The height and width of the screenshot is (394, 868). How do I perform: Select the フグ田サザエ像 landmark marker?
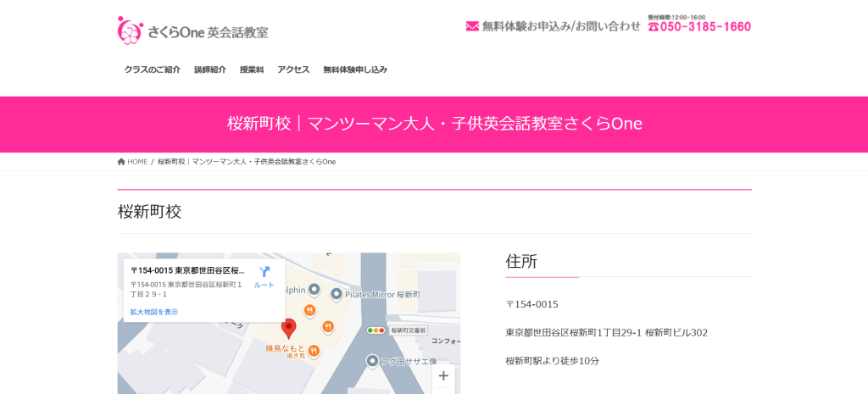coord(371,362)
